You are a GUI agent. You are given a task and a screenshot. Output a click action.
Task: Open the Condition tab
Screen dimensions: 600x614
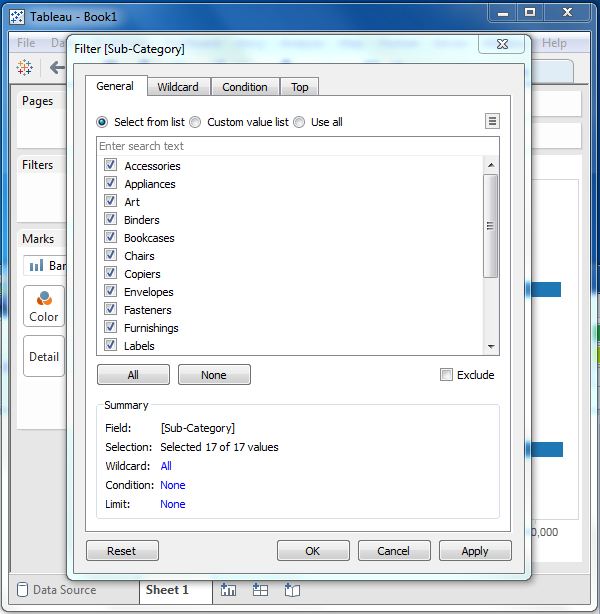(244, 87)
